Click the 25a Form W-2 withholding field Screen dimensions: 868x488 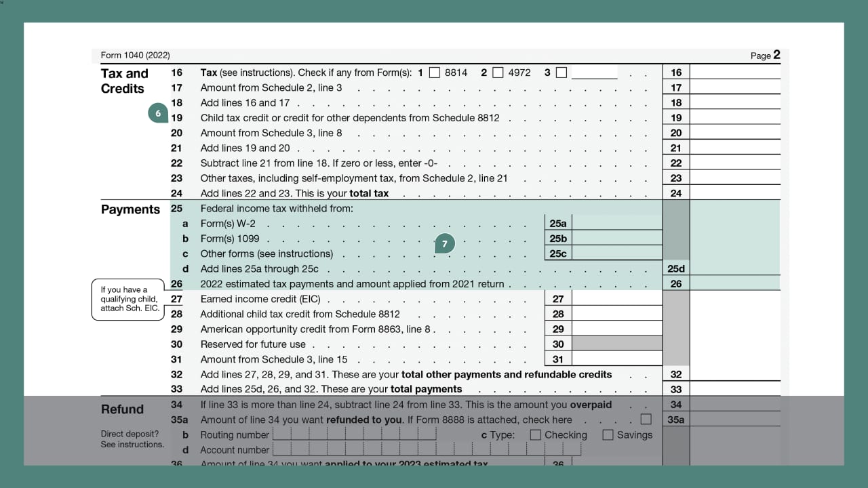click(617, 223)
